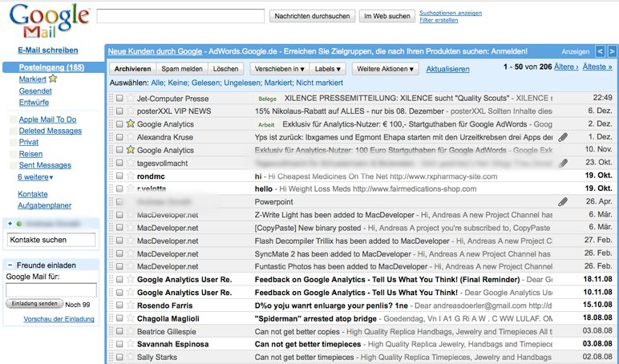Star the Sally Starks email

click(131, 357)
